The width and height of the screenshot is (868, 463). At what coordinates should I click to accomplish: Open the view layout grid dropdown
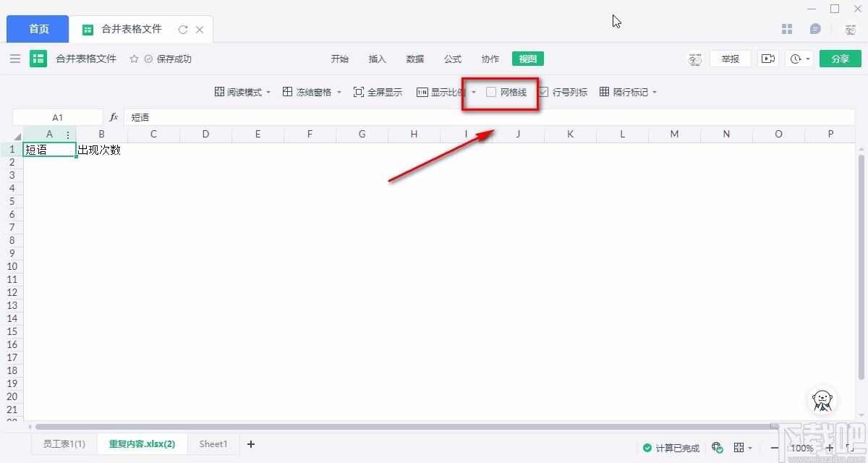tap(744, 448)
